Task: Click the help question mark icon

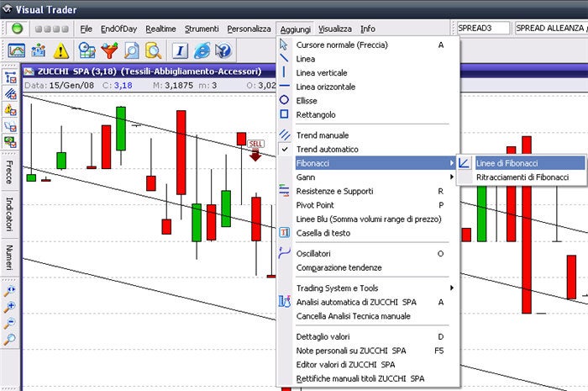Action: click(223, 50)
